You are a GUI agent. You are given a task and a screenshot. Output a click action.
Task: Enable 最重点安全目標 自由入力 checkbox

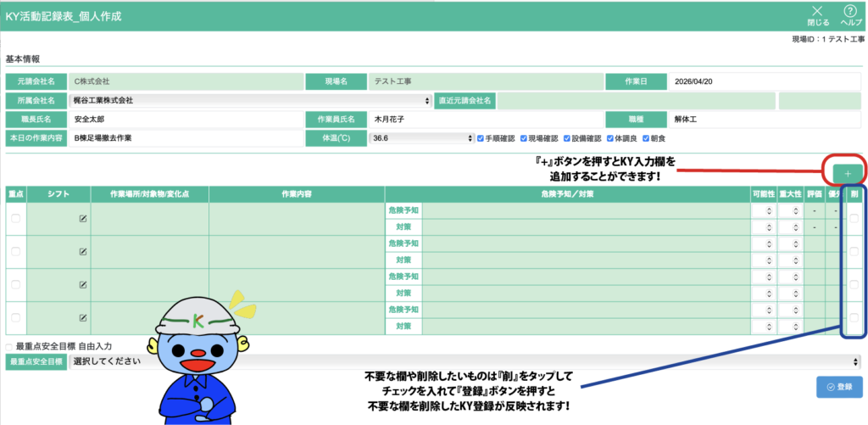coord(9,347)
